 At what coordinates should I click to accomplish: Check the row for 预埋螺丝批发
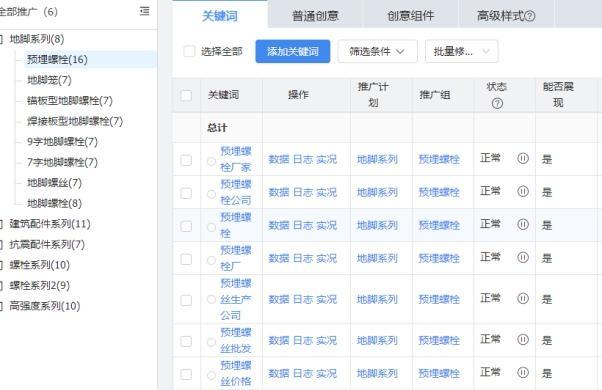coord(186,341)
